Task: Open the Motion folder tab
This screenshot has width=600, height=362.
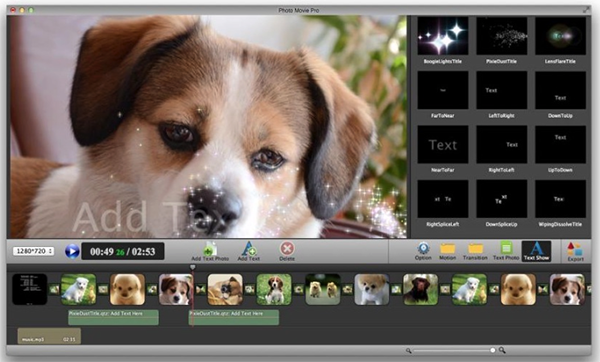Action: click(x=447, y=249)
